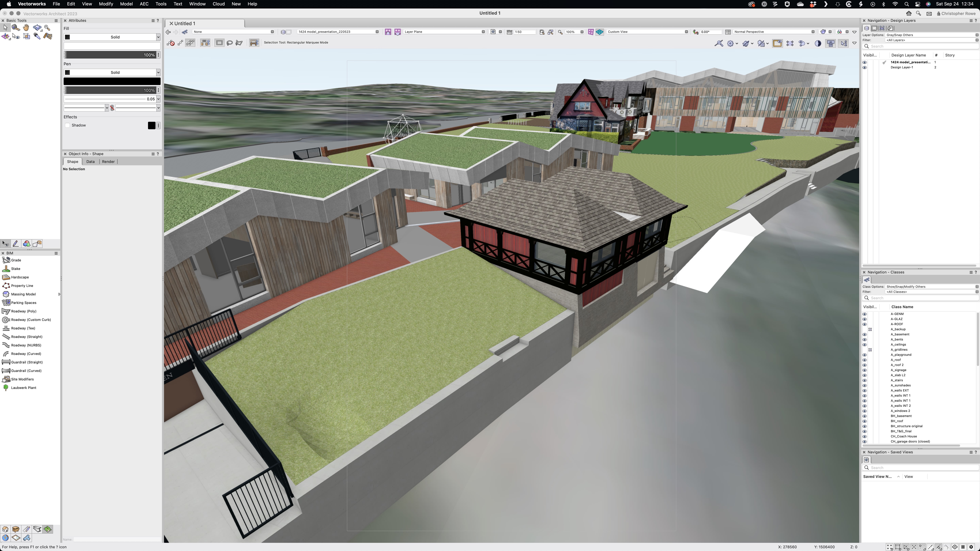
Task: Enable the Shadow effect checkbox
Action: 67,125
